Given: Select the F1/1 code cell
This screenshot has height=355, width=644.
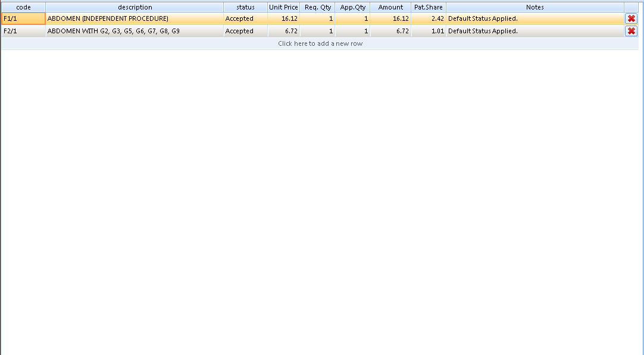Looking at the screenshot, I should (x=23, y=18).
